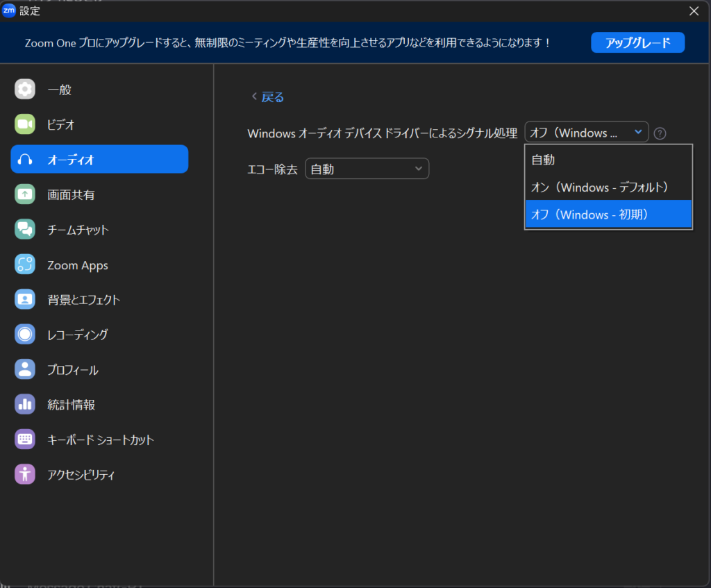Screen dimensions: 711x588
Task: Click the General (一般) gear icon
Action: point(25,89)
